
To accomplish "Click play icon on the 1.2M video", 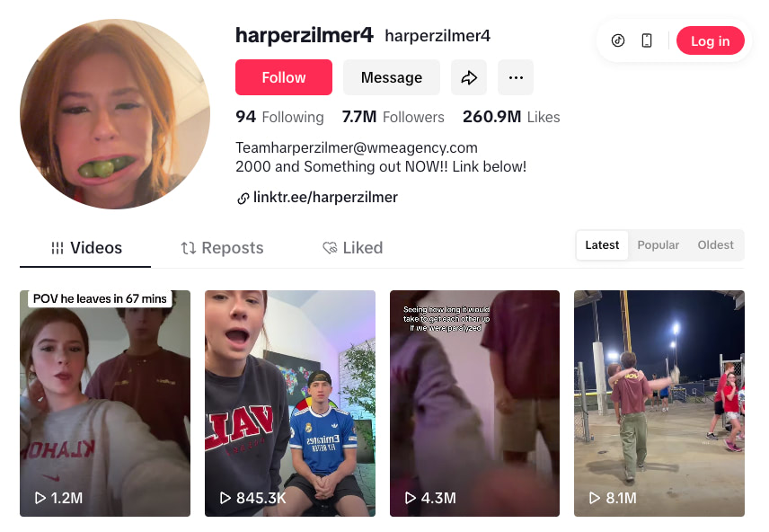I will point(40,498).
